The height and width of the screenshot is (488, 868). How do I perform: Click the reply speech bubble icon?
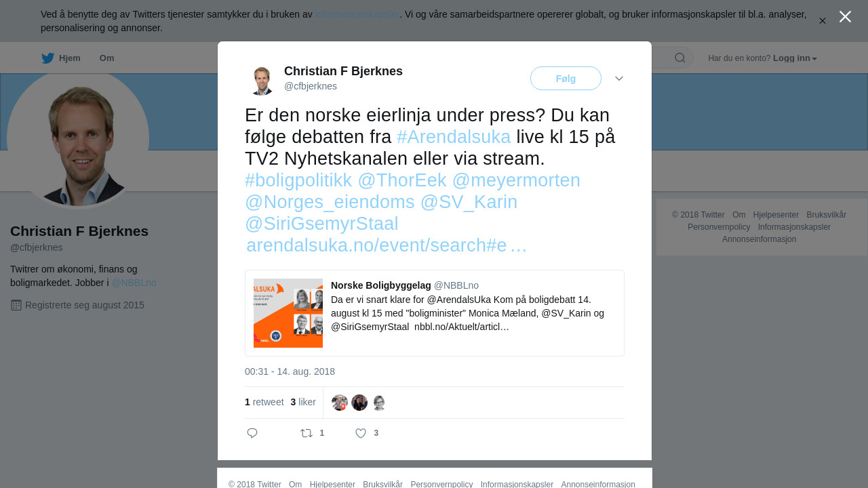(x=252, y=433)
